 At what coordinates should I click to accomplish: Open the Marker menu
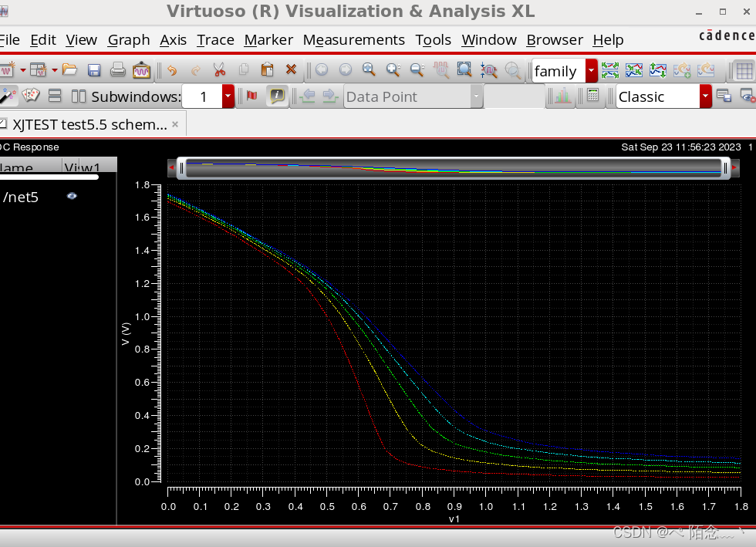point(268,40)
